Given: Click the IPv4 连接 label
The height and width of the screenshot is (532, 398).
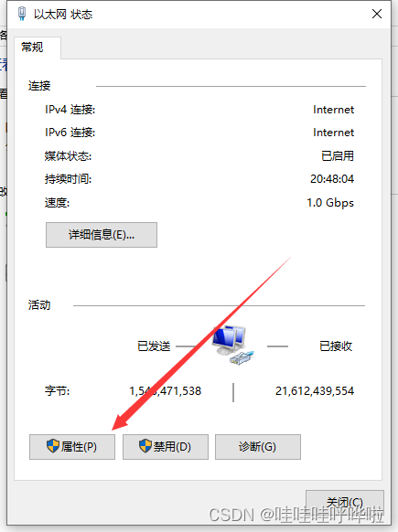Looking at the screenshot, I should tap(70, 110).
